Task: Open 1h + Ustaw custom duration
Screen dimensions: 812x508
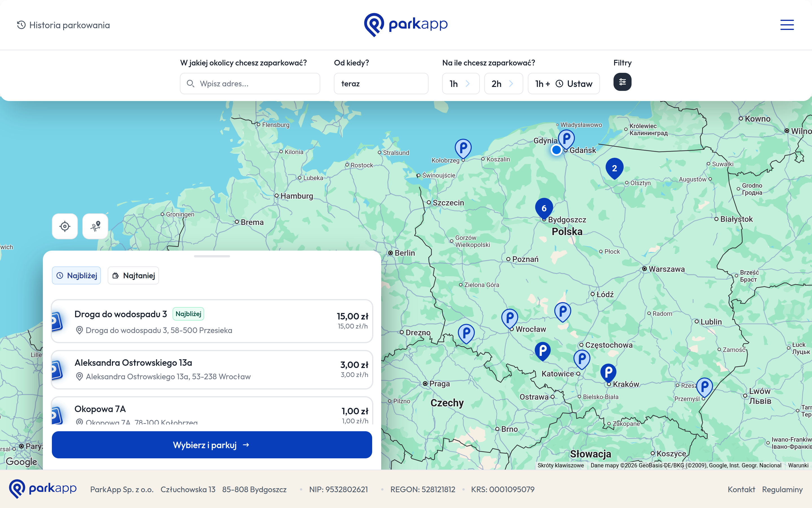Action: click(564, 84)
